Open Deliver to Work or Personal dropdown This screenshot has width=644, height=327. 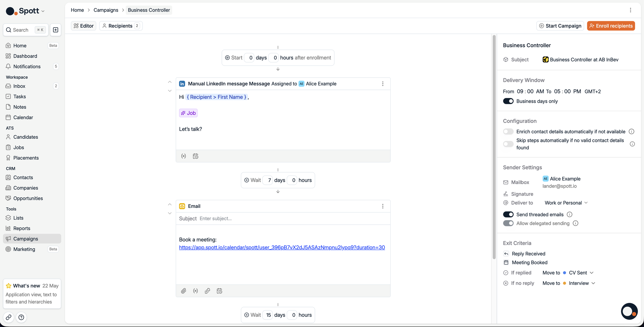coord(566,203)
